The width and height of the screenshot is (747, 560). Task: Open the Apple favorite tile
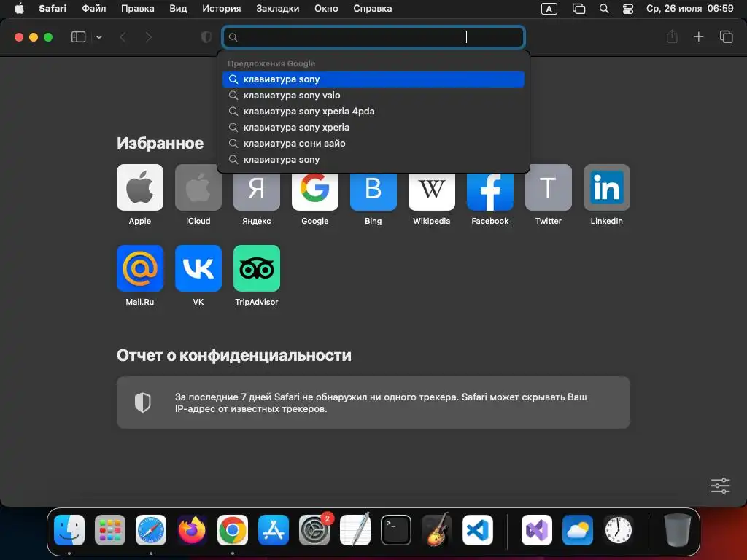pyautogui.click(x=140, y=187)
